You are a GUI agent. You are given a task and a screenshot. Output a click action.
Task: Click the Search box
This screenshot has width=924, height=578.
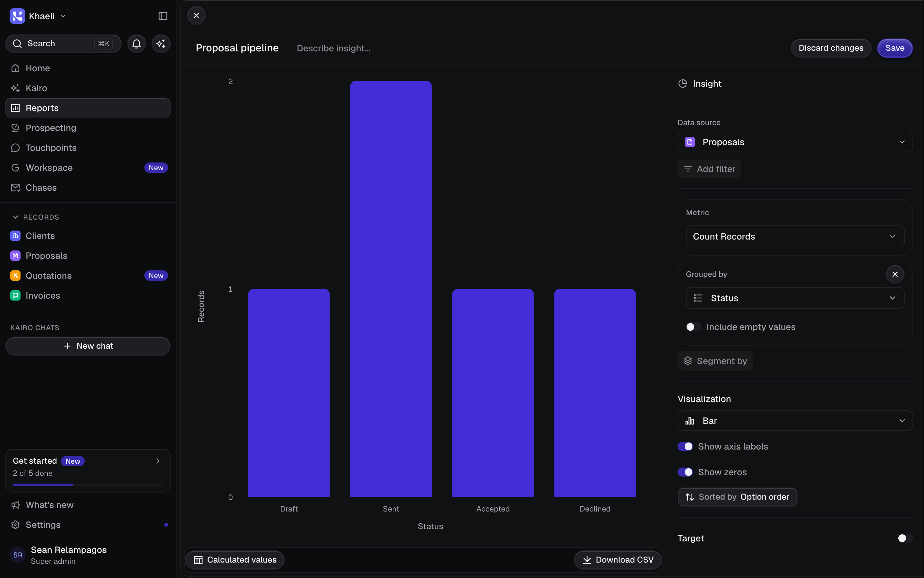pos(64,44)
